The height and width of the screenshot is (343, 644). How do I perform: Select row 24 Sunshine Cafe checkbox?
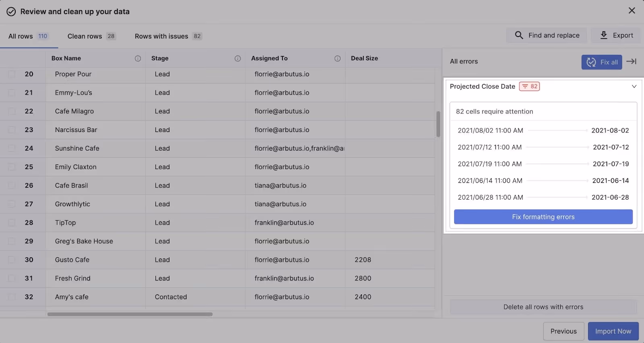pyautogui.click(x=12, y=148)
